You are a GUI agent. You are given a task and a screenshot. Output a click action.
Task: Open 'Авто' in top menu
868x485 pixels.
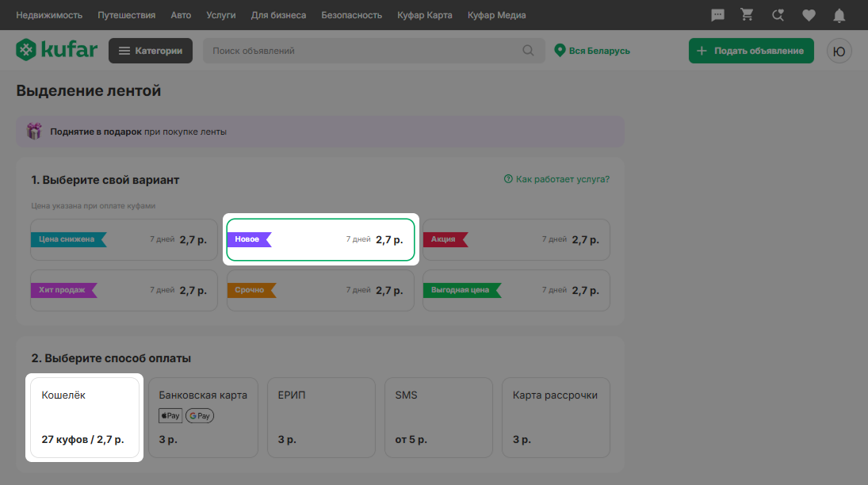coord(181,15)
